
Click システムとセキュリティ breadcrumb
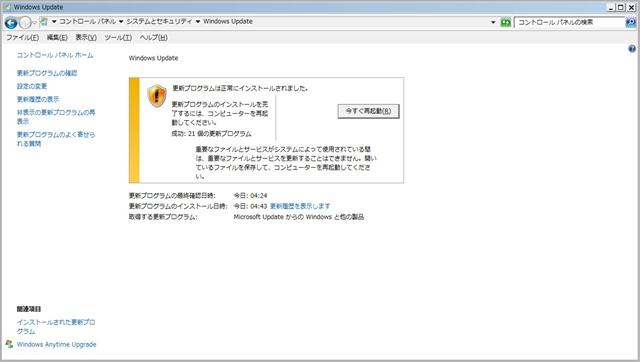coord(159,22)
